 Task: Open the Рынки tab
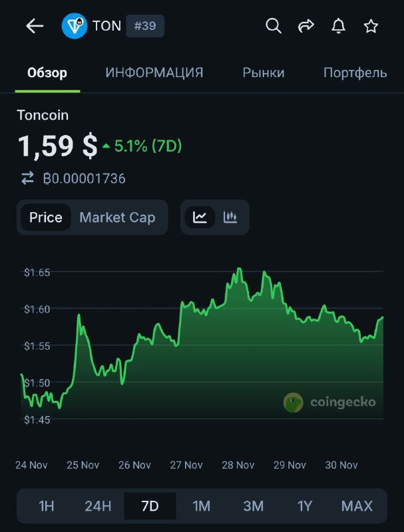click(264, 72)
